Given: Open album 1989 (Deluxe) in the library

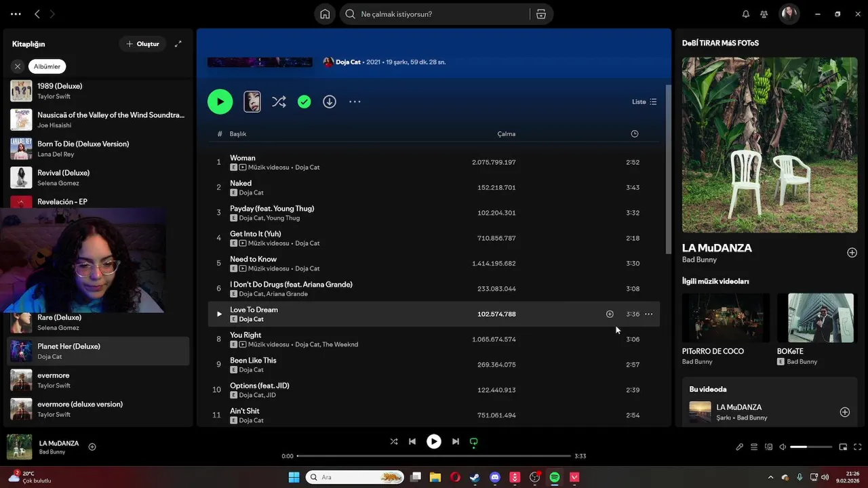Looking at the screenshot, I should pyautogui.click(x=98, y=91).
